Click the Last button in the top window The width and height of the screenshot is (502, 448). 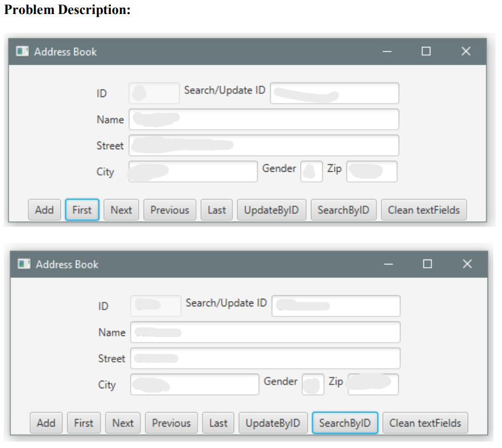pos(216,209)
